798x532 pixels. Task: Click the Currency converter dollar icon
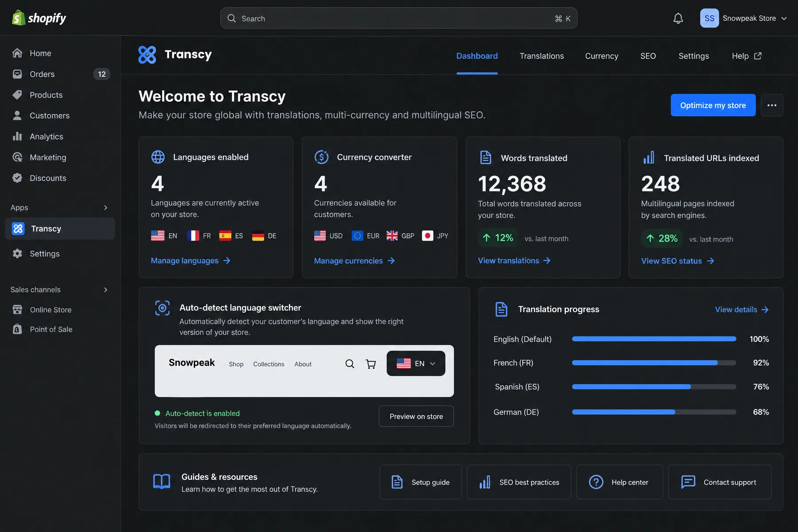click(x=321, y=157)
